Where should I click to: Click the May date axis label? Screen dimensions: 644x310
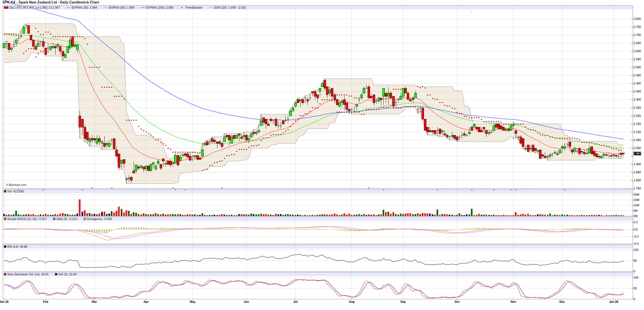192,301
